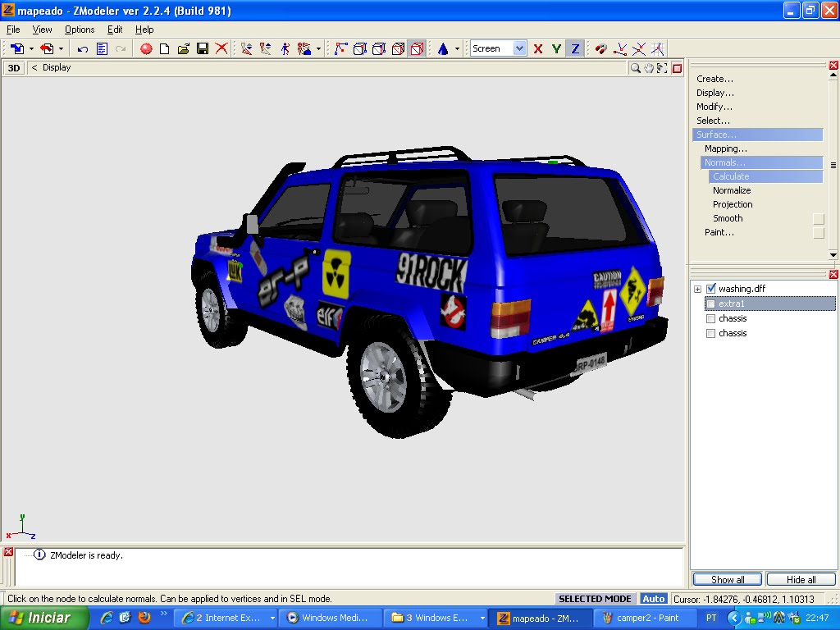The height and width of the screenshot is (630, 840).
Task: Open the Help menu
Action: pos(144,30)
